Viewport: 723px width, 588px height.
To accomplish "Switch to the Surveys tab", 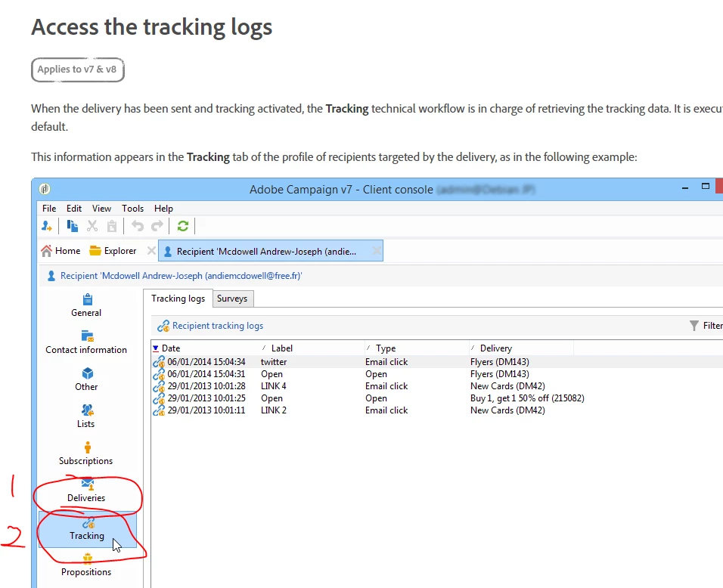I will pyautogui.click(x=232, y=299).
